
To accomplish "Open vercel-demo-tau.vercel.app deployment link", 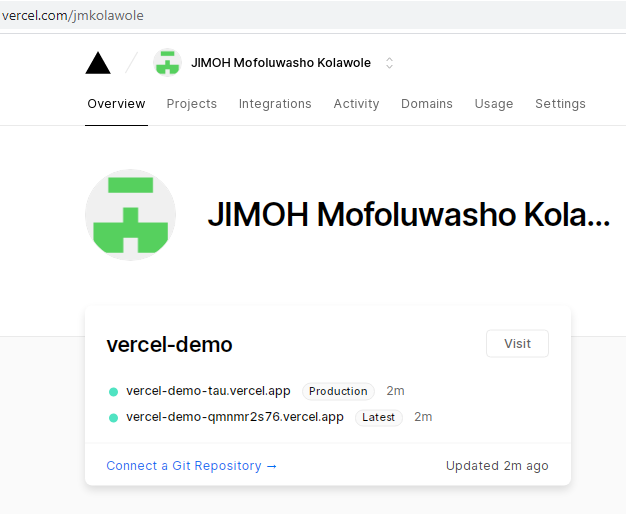I will [x=208, y=391].
